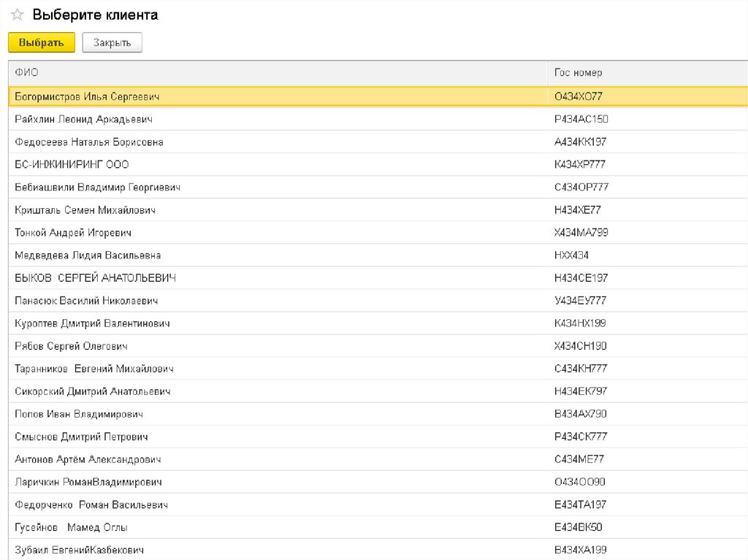Click plate number У434ЕУ777
The height and width of the screenshot is (560, 748).
pyautogui.click(x=580, y=301)
